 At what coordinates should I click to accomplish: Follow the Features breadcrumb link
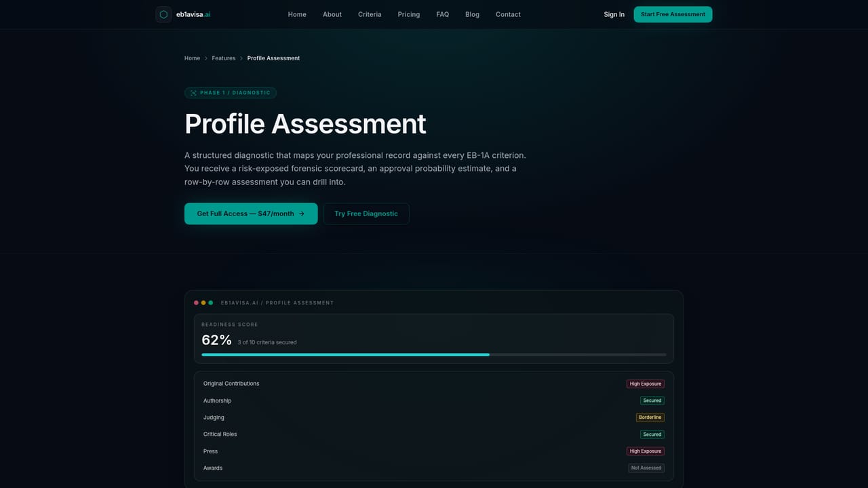pyautogui.click(x=224, y=58)
